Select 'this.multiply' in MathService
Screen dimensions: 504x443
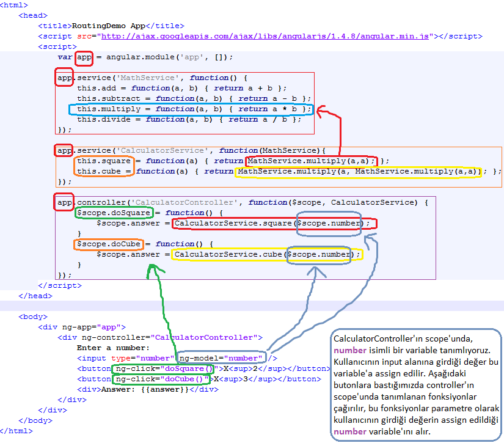click(x=109, y=109)
